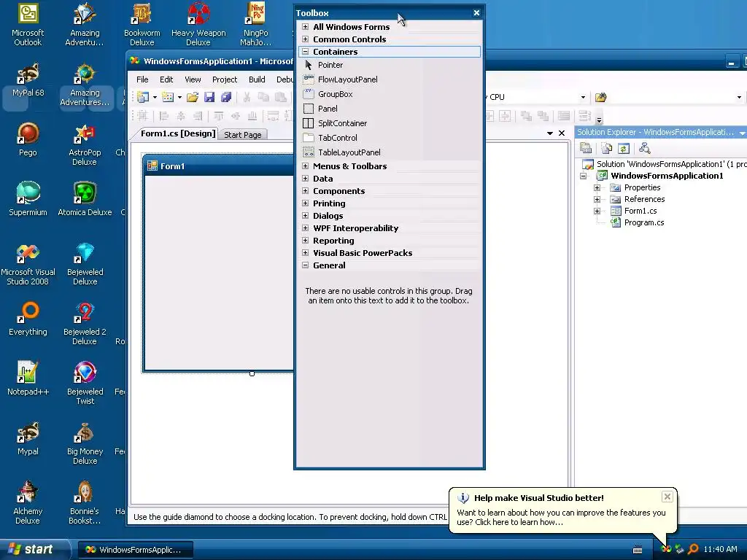The width and height of the screenshot is (747, 560).
Task: Expand the Data toolbox group
Action: click(x=306, y=179)
